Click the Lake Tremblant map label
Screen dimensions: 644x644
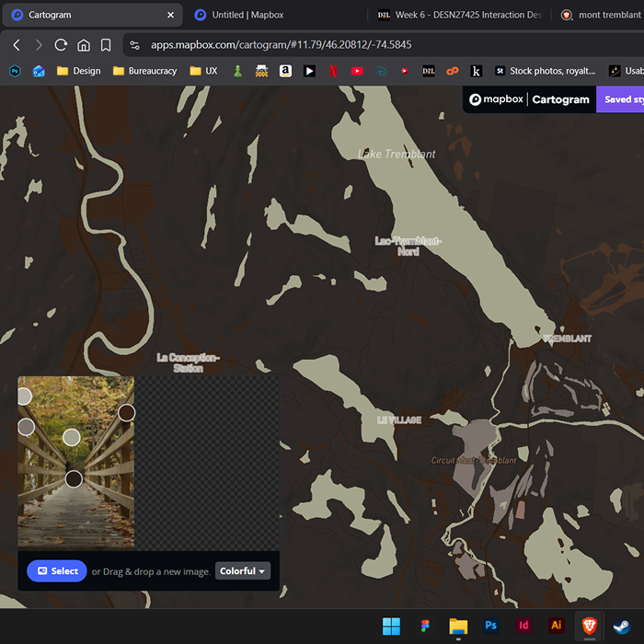(397, 154)
